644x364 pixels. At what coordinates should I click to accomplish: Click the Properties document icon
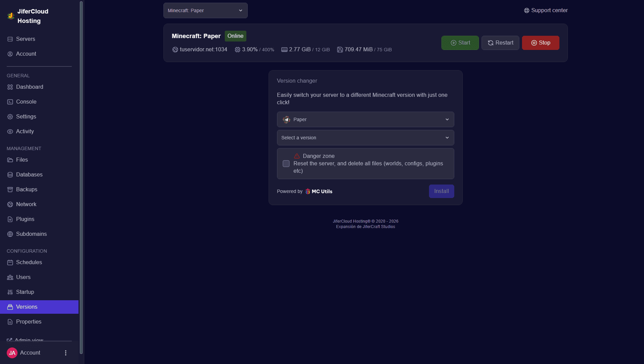tap(10, 322)
